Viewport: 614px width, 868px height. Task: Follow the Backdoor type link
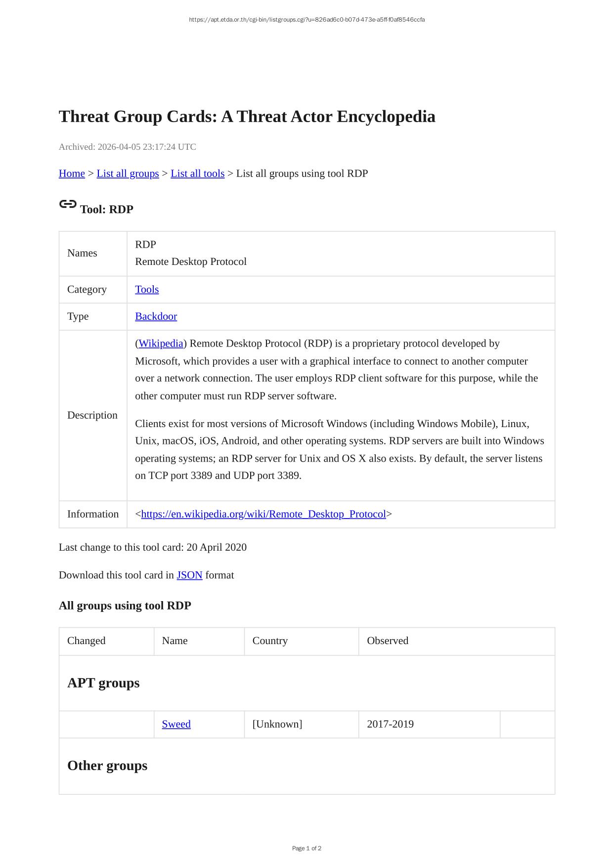156,316
